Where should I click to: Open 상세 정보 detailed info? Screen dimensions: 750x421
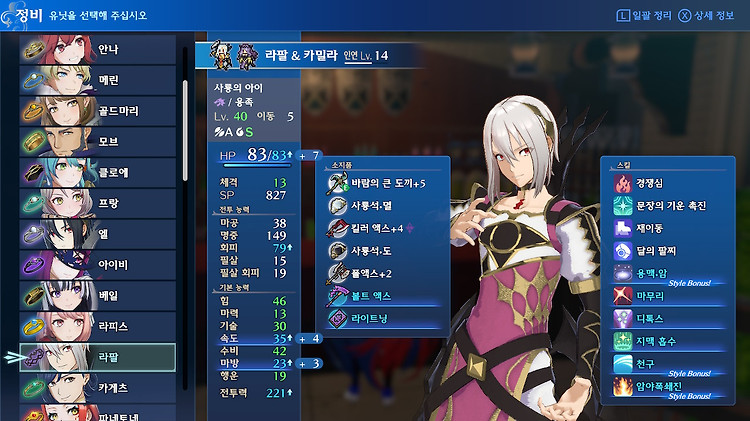[706, 15]
